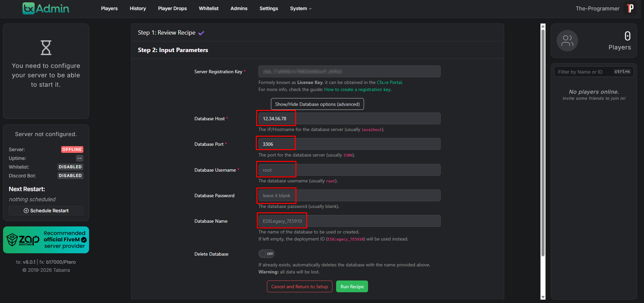Viewport: 644px width, 303px height.
Task: Go to the Whitelist page
Action: coord(208,8)
